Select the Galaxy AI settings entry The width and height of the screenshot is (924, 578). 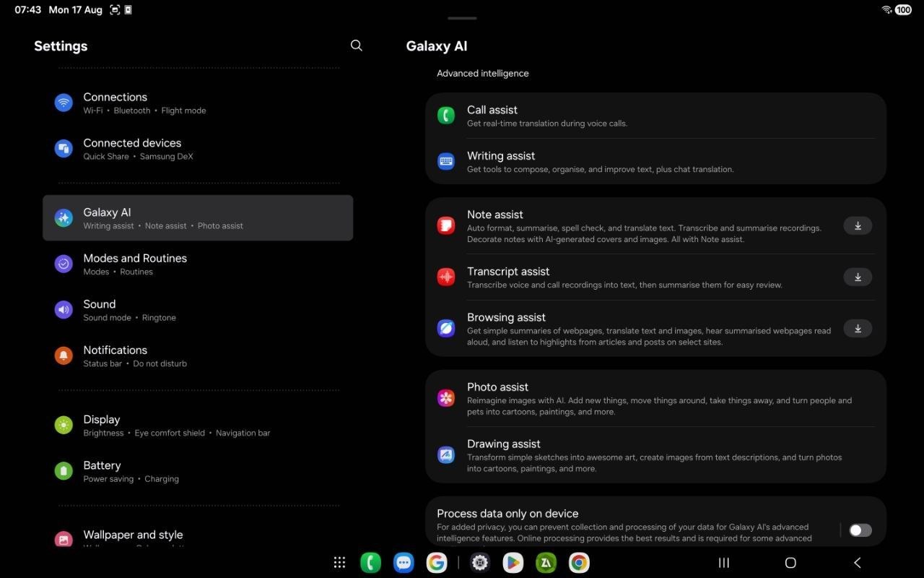tap(198, 218)
